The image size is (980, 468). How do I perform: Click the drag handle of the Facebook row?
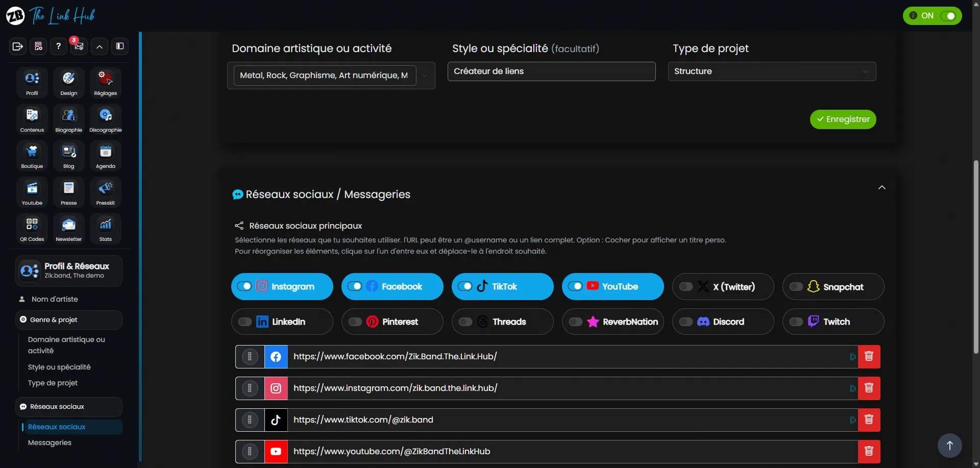coord(250,357)
